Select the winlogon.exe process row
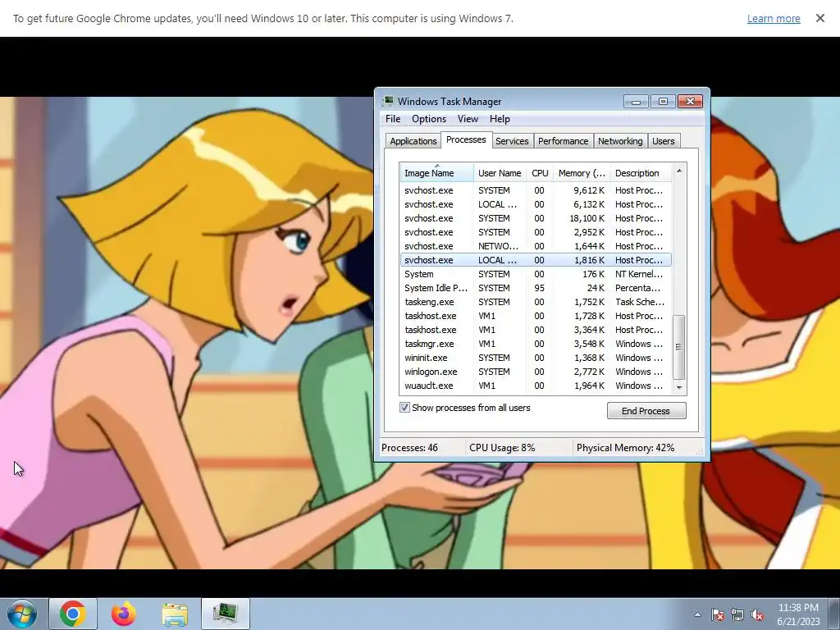This screenshot has width=840, height=630. (x=536, y=372)
